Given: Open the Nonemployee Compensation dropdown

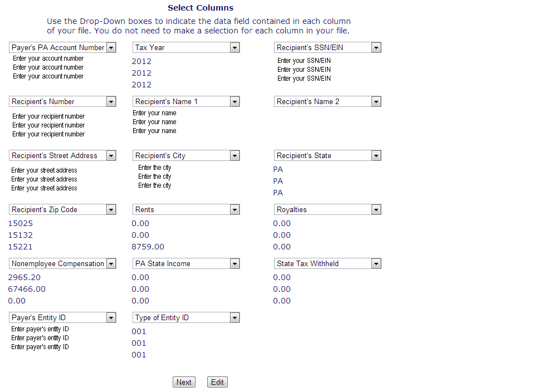Looking at the screenshot, I should tap(111, 263).
